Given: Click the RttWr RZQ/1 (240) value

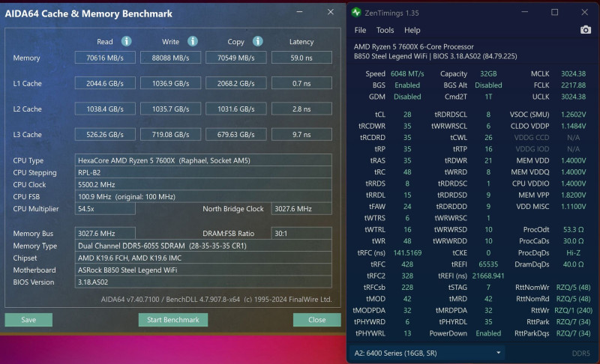Looking at the screenshot, I should (x=573, y=311).
